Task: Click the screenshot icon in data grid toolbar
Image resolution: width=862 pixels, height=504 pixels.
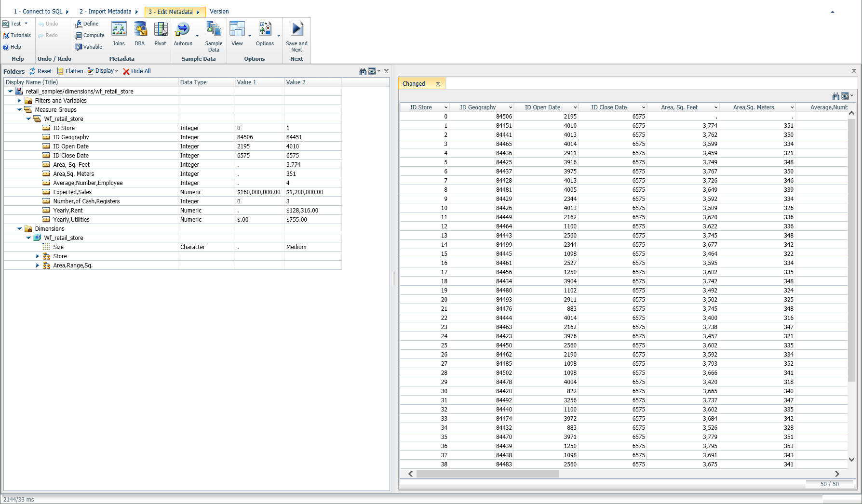Action: 845,96
